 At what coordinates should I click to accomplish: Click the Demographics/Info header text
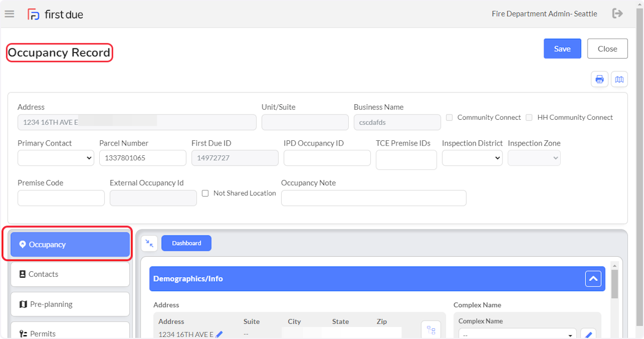coord(188,279)
